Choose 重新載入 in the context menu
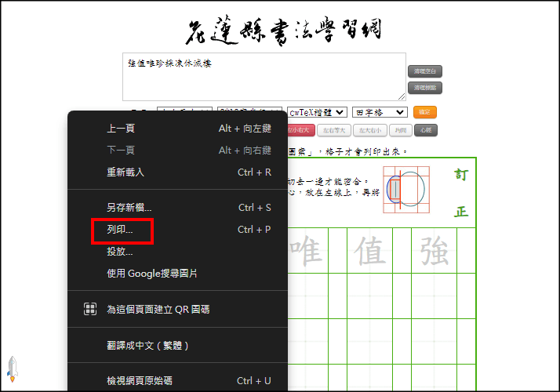This screenshot has width=560, height=392. point(177,172)
